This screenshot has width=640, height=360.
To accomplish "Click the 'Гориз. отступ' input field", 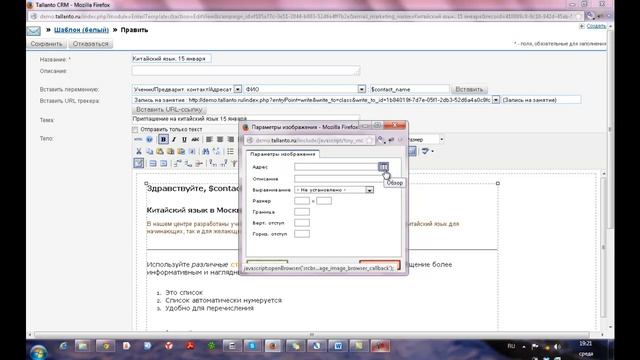I will click(302, 233).
